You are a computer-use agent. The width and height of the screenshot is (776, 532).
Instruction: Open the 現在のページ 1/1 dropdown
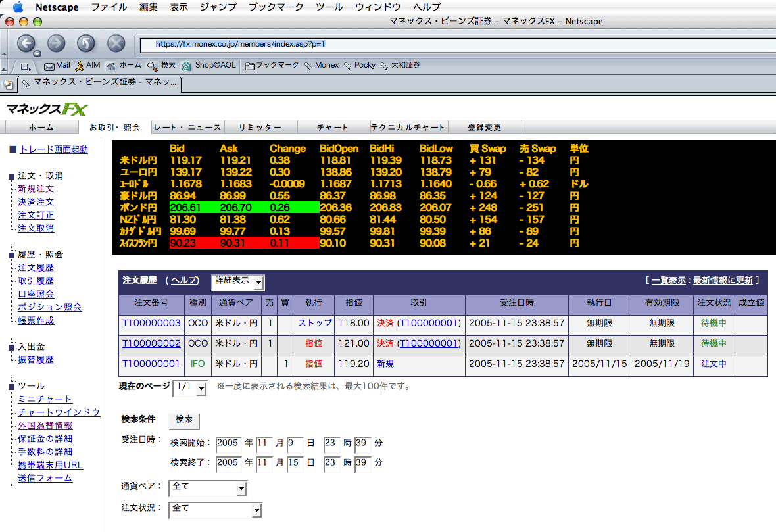click(x=189, y=388)
